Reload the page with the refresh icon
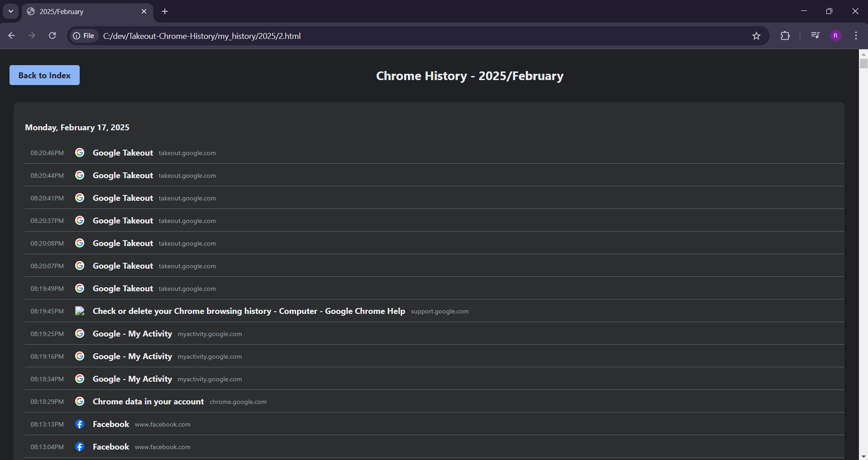 click(53, 36)
